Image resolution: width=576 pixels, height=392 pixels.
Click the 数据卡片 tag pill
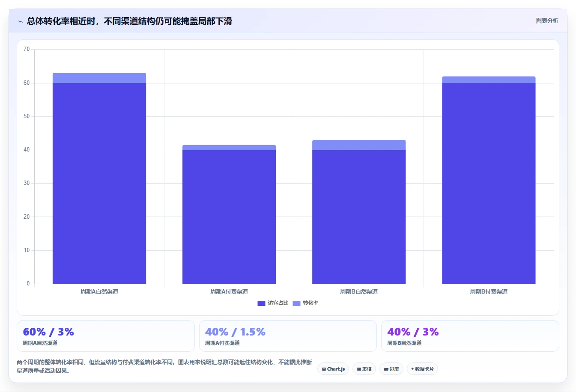[422, 369]
